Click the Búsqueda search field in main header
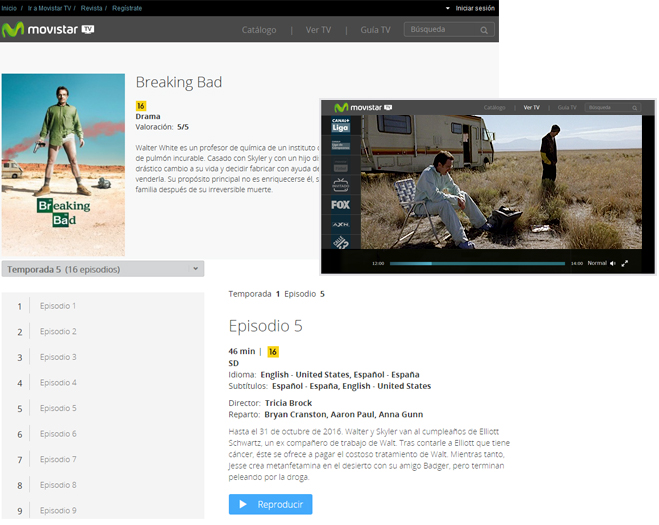The height and width of the screenshot is (525, 659). coord(449,30)
